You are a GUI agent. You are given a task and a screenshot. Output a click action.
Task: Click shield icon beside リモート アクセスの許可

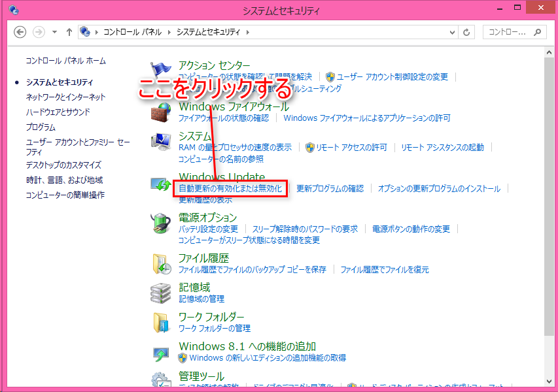click(310, 148)
